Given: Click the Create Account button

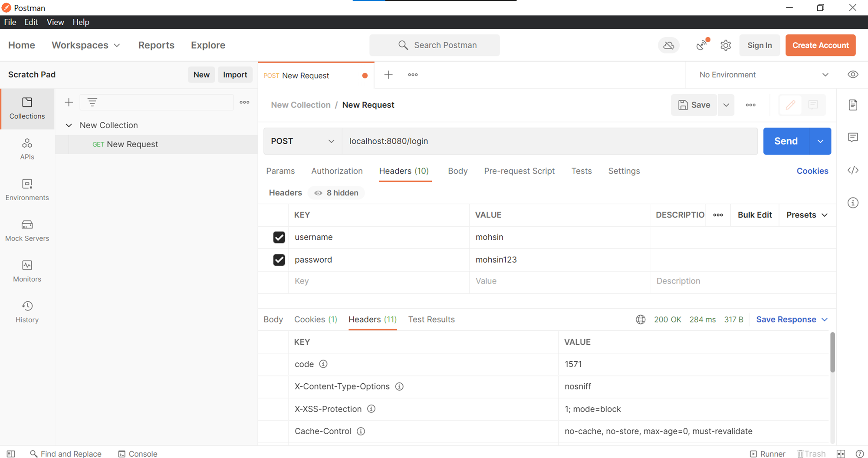Looking at the screenshot, I should [x=820, y=45].
